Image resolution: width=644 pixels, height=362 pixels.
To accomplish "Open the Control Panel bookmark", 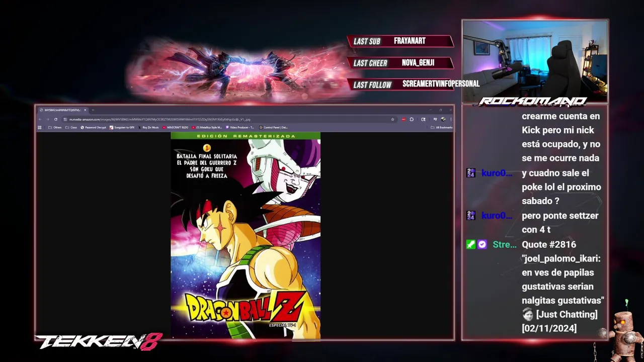I will 273,127.
